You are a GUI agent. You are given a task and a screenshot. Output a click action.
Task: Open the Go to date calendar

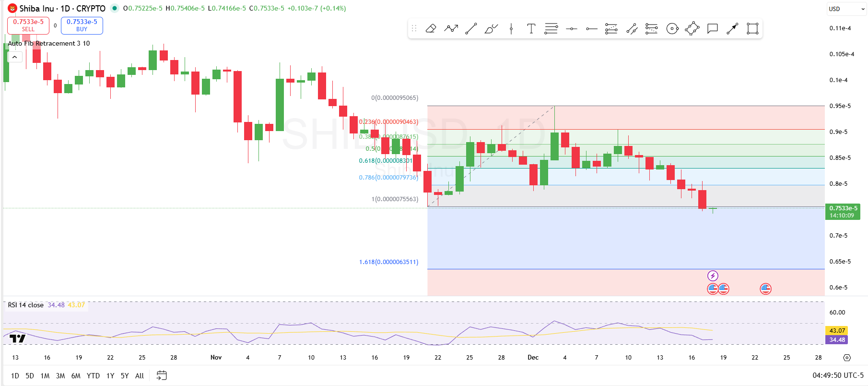[162, 375]
